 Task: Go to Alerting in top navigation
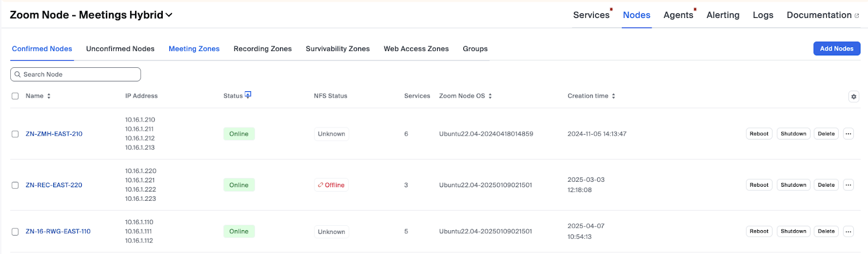[x=723, y=15]
